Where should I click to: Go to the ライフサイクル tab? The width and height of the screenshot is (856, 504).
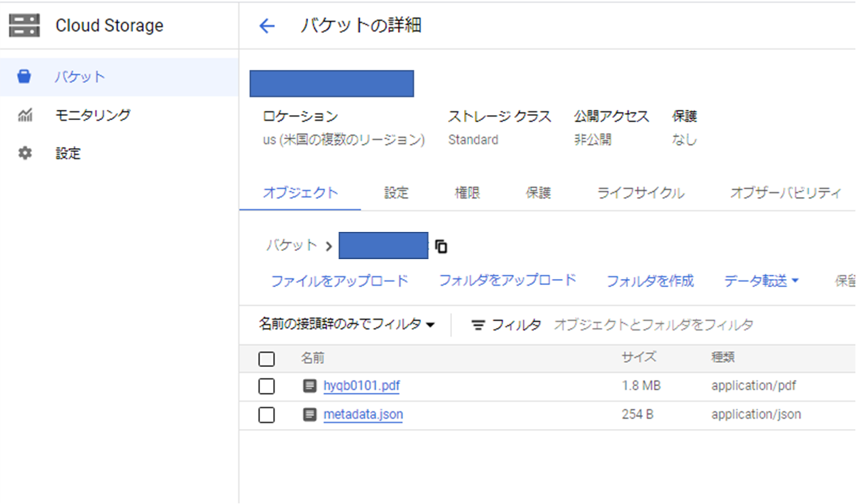640,193
